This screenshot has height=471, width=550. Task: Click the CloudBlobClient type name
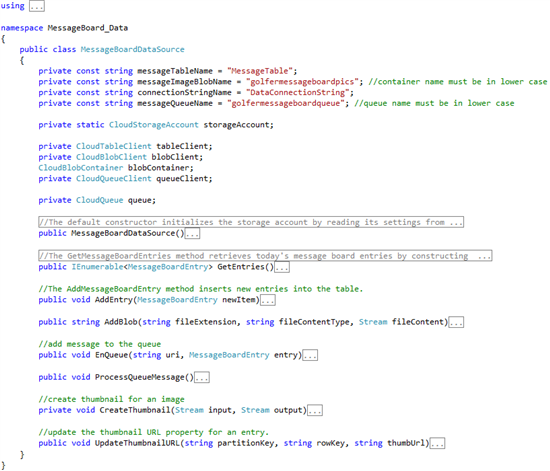click(111, 157)
